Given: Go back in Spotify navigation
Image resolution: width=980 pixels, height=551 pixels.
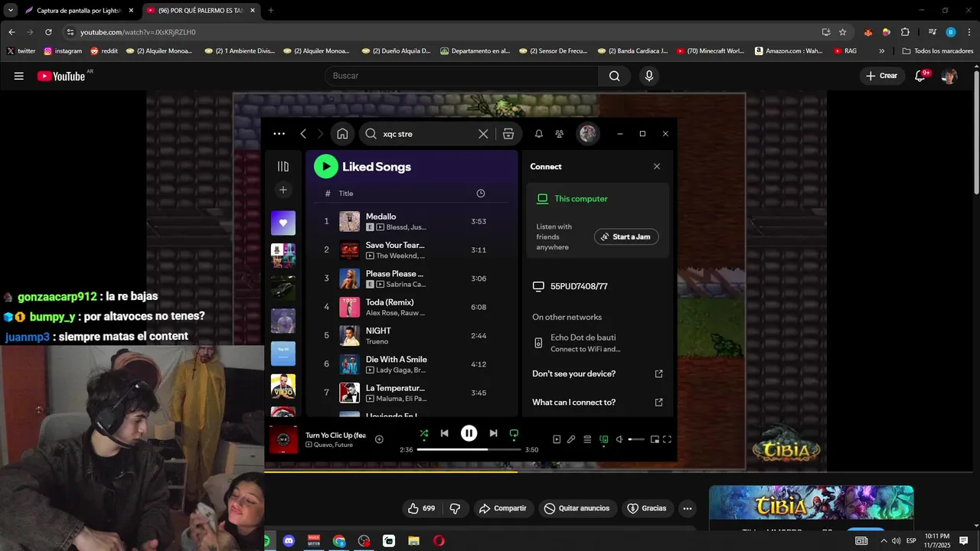Looking at the screenshot, I should click(x=303, y=134).
